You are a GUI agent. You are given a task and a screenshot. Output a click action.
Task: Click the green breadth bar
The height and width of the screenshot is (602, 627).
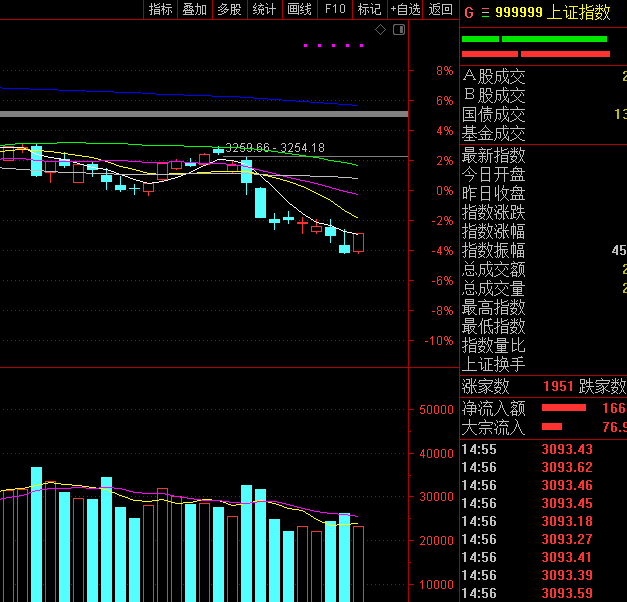(x=534, y=39)
